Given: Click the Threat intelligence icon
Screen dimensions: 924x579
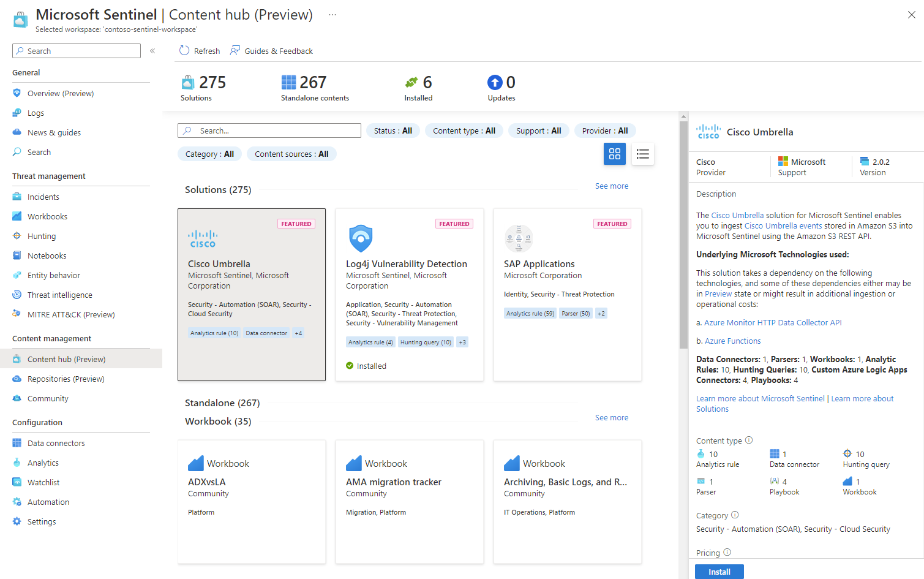Looking at the screenshot, I should coord(17,295).
